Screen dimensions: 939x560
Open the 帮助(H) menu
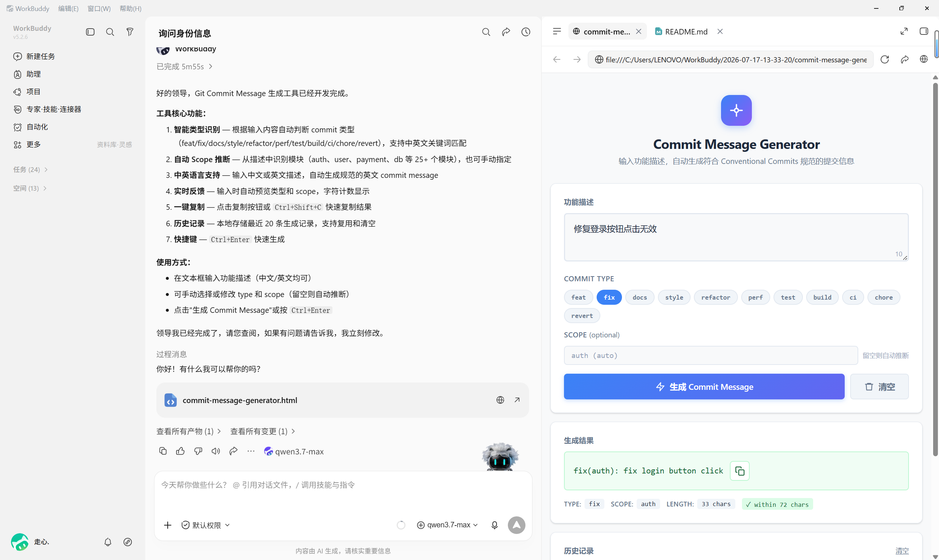131,8
